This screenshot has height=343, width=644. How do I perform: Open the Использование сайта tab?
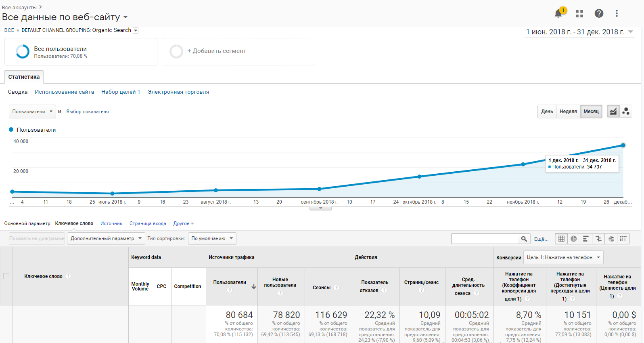point(64,92)
